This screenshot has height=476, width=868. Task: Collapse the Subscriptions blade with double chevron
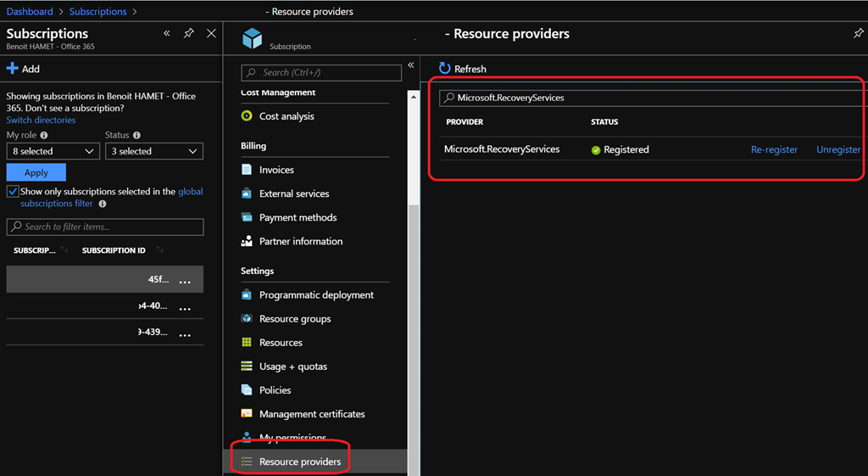167,33
